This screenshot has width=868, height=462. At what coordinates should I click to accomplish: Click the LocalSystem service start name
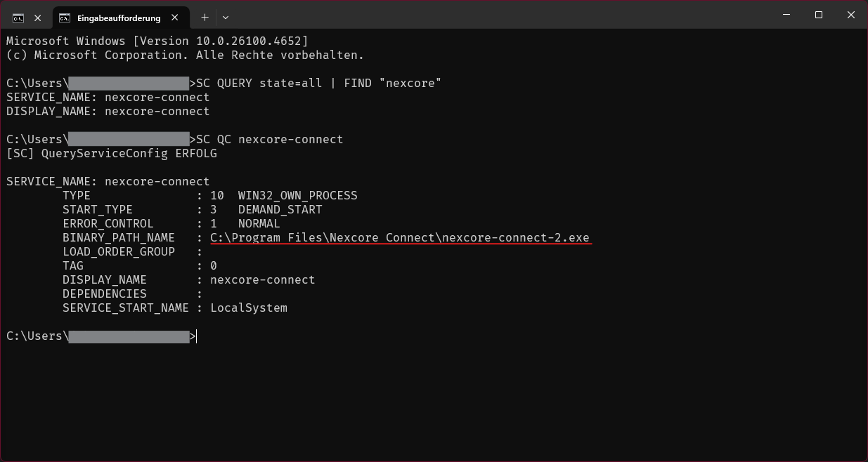click(x=249, y=308)
